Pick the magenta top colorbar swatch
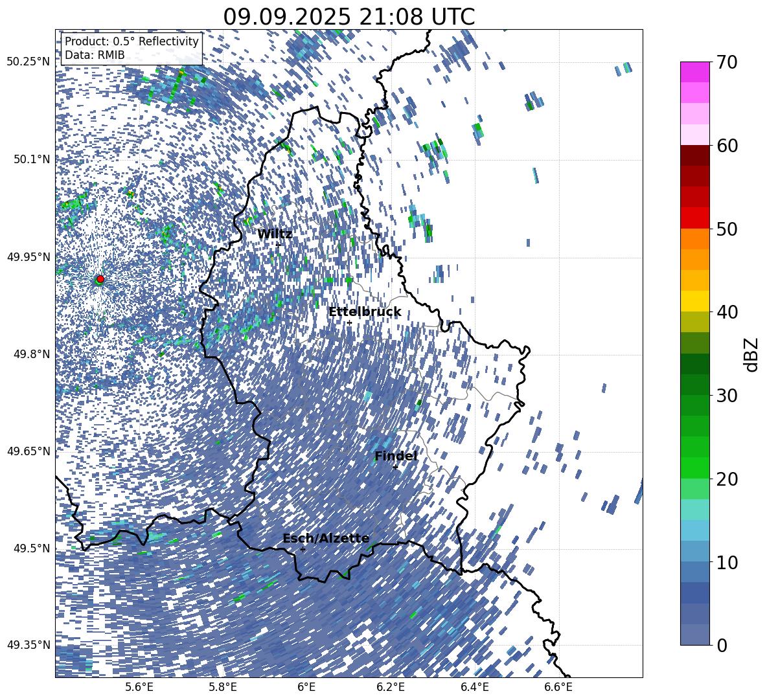This screenshot has width=767, height=700. pos(694,72)
